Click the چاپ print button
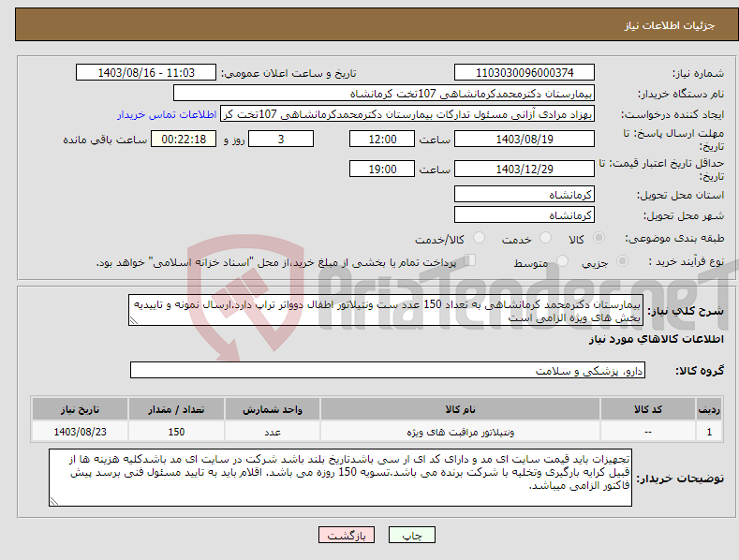This screenshot has height=560, width=739. (412, 535)
